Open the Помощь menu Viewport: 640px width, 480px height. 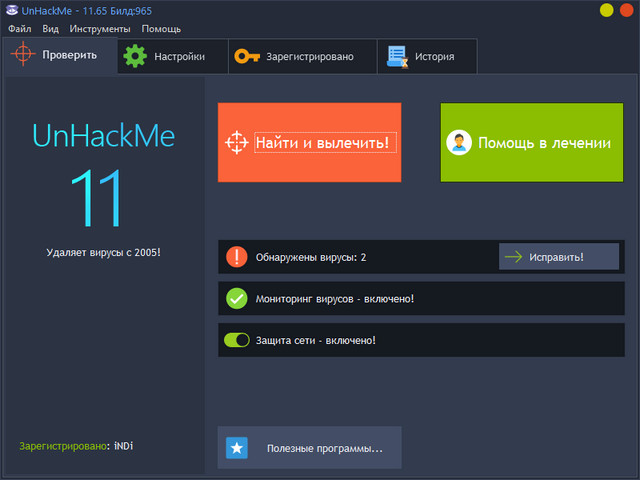[x=161, y=29]
